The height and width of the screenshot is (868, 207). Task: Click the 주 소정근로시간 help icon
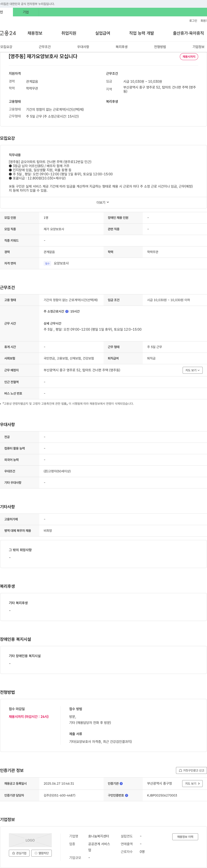click(x=67, y=311)
